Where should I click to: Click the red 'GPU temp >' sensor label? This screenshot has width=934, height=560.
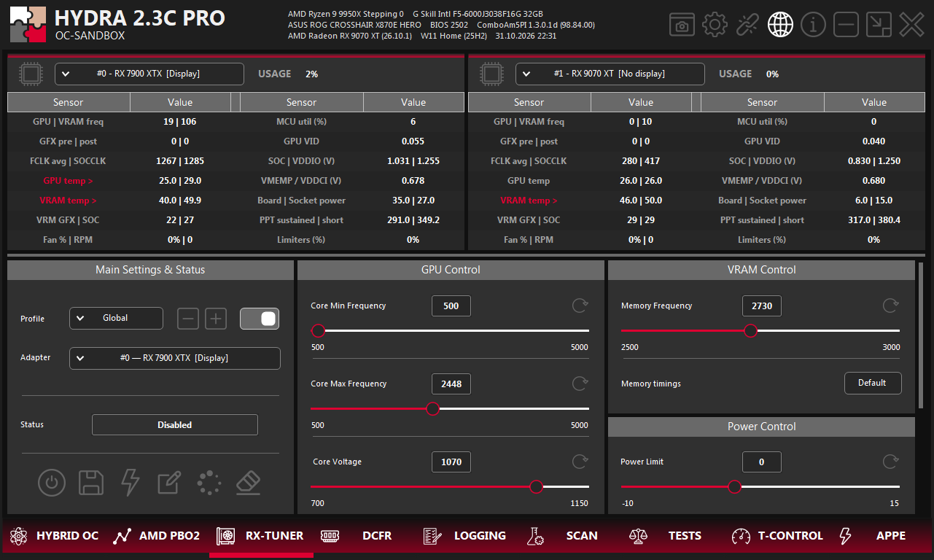point(69,181)
